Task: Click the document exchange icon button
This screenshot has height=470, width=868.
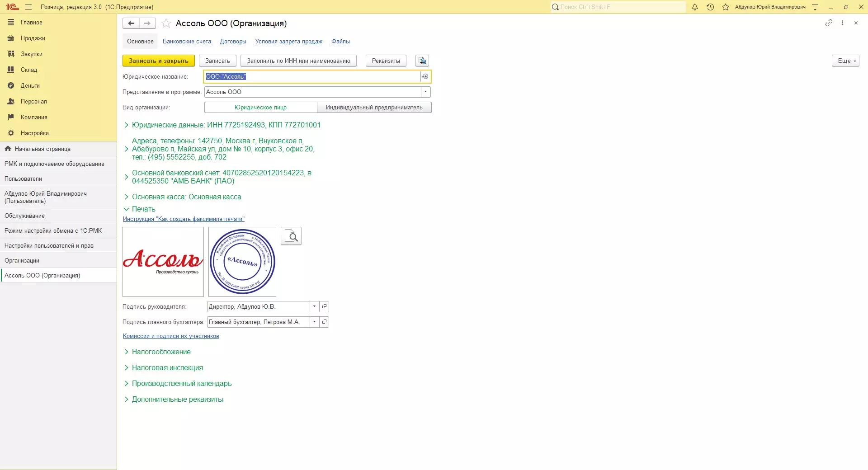Action: point(422,61)
